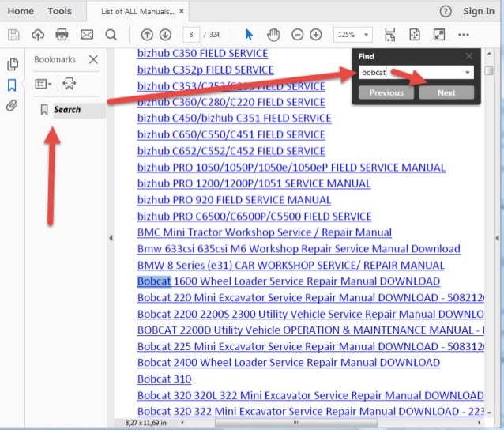Zoom out with minus icon
Image resolution: width=504 pixels, height=430 pixels.
[x=297, y=35]
